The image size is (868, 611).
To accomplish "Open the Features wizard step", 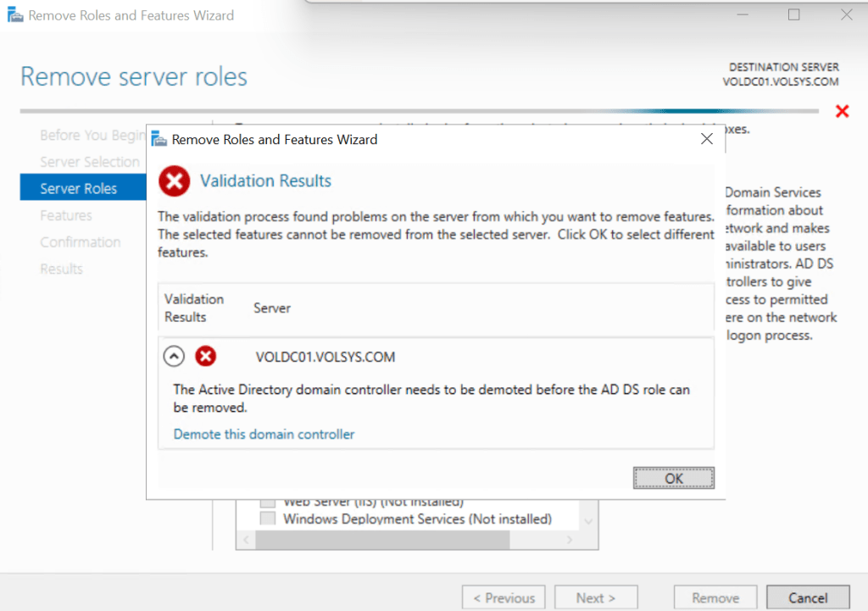I will [x=66, y=215].
